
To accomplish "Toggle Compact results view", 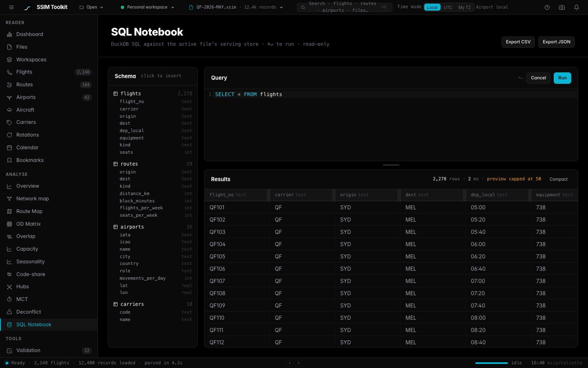I will point(559,179).
